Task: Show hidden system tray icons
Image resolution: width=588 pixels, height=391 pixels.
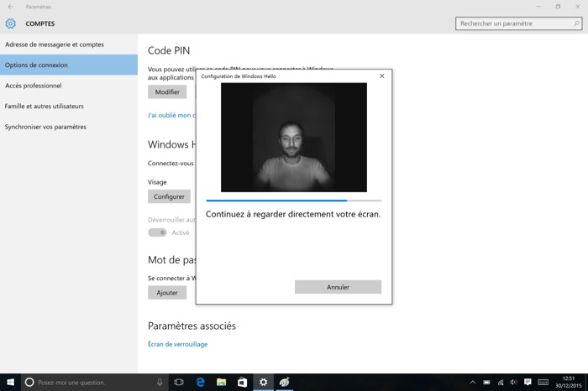Action: click(473, 382)
